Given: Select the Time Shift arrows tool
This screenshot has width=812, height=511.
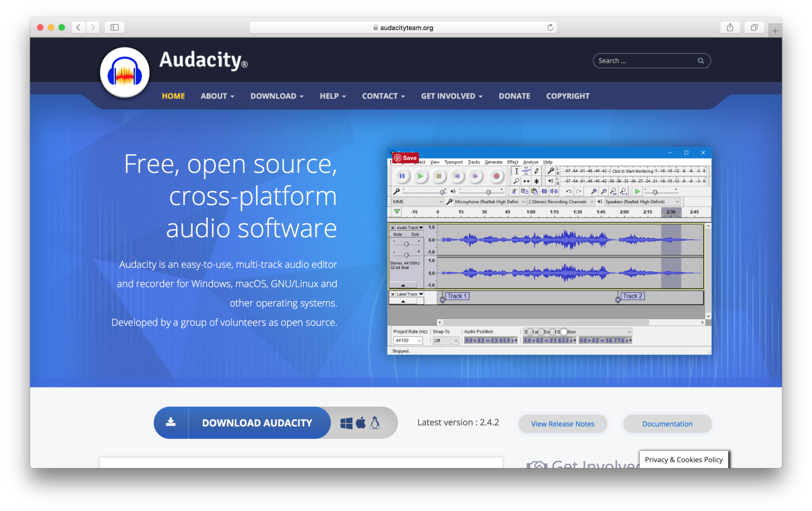Looking at the screenshot, I should pyautogui.click(x=526, y=181).
